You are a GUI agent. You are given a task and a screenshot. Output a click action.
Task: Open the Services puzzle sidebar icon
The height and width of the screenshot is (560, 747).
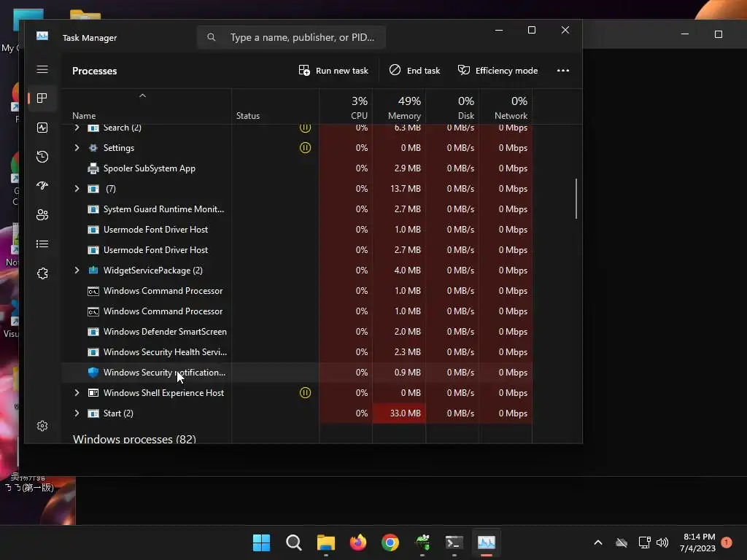pos(42,273)
